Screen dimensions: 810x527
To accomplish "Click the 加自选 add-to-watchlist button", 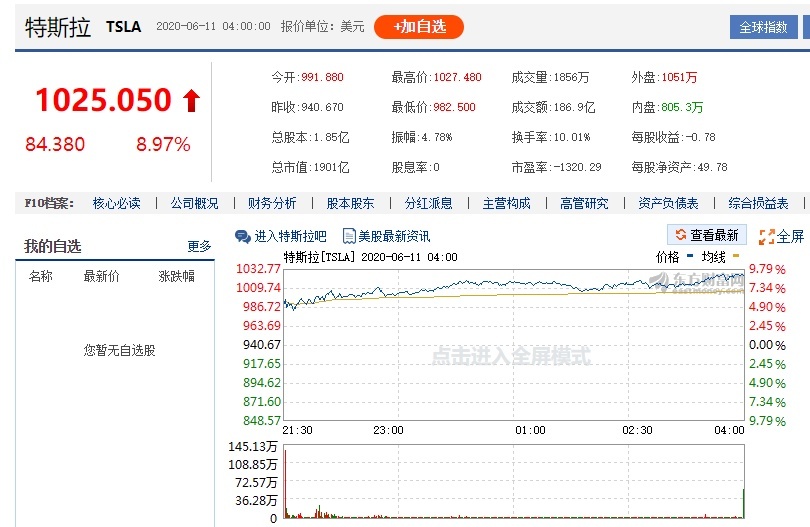I will [x=418, y=27].
